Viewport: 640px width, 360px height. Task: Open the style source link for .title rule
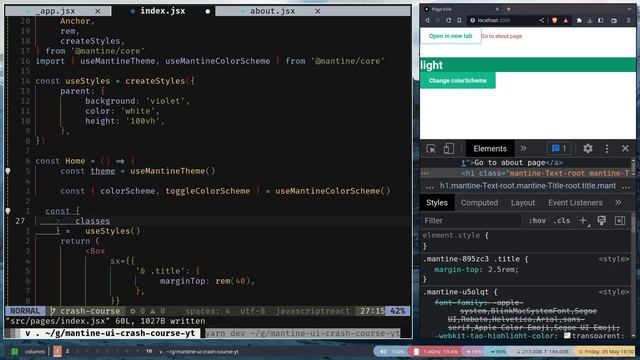[x=614, y=259]
